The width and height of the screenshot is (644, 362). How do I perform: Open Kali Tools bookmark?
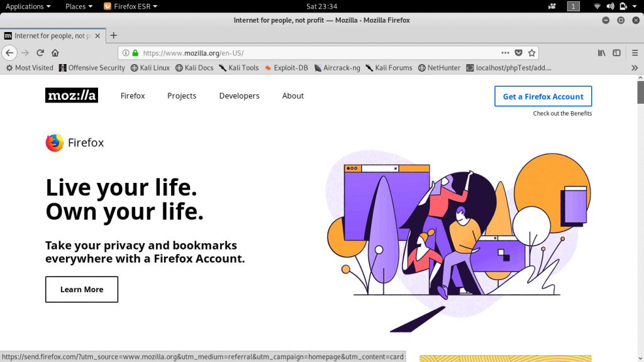point(239,68)
